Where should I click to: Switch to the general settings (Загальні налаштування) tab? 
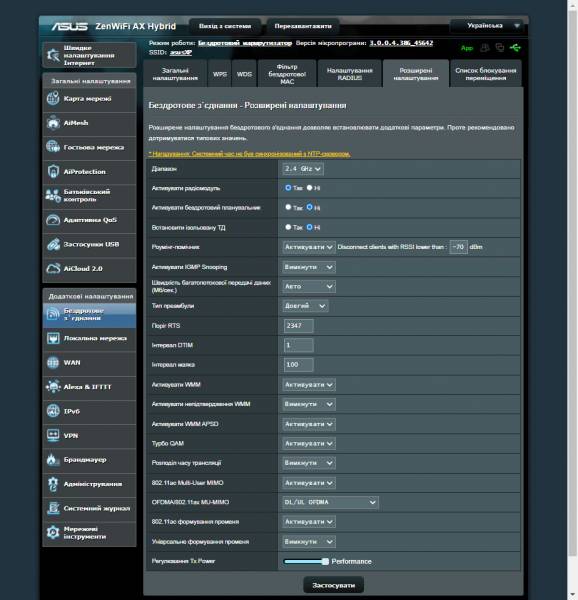click(x=175, y=74)
